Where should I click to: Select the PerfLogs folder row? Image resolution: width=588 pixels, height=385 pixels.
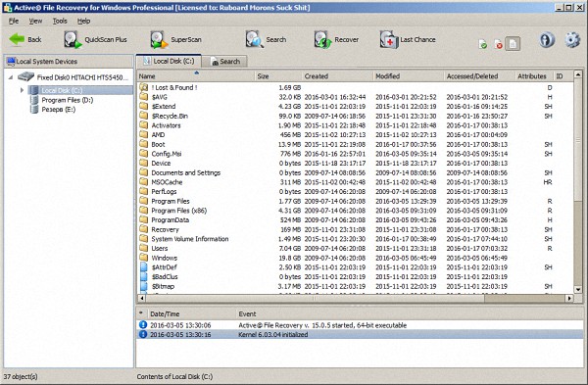coord(355,192)
